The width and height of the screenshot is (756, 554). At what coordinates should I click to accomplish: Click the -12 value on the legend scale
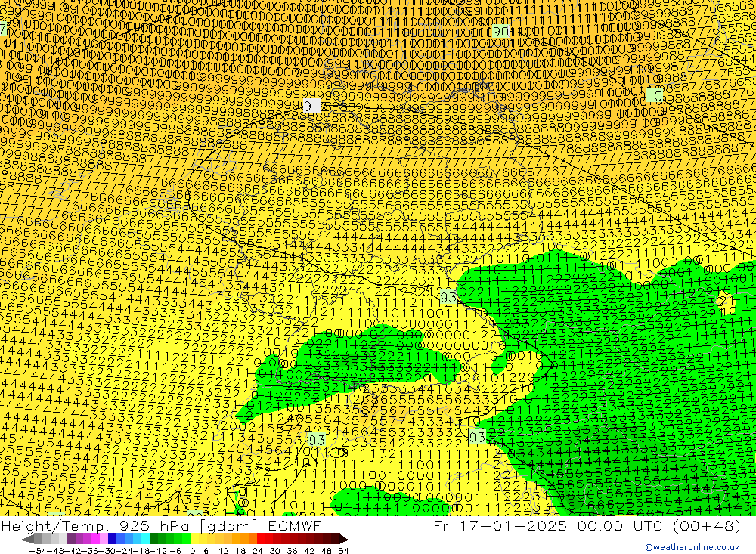pyautogui.click(x=158, y=551)
